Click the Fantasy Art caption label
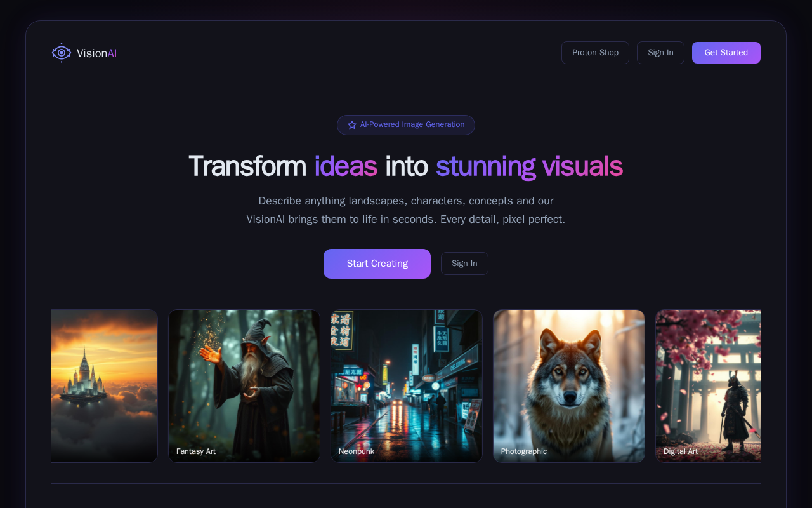The image size is (812, 508). (x=196, y=451)
